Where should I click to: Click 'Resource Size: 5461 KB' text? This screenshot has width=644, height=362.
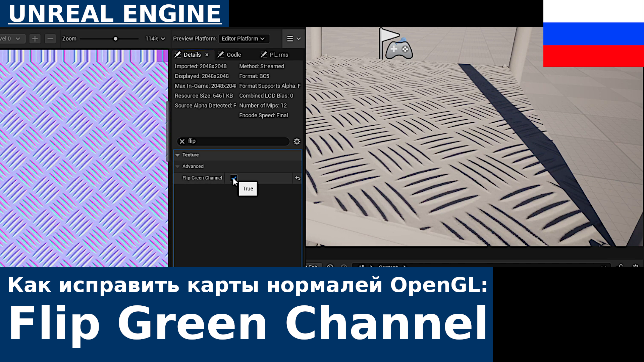point(204,96)
